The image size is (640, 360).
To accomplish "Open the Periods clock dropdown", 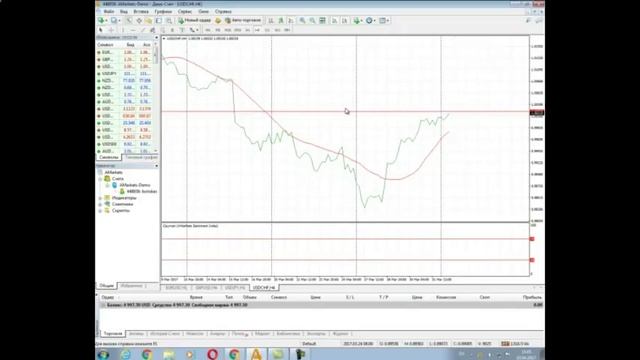I will coord(371,20).
